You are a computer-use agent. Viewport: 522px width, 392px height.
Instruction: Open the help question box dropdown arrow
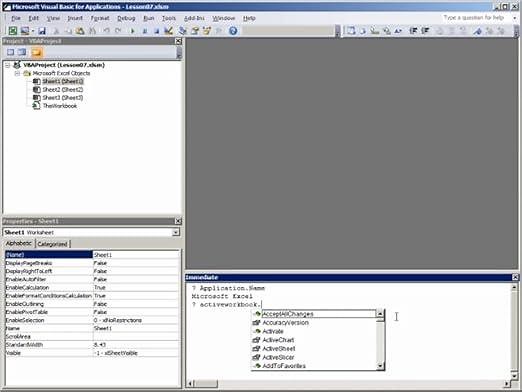pyautogui.click(x=515, y=18)
